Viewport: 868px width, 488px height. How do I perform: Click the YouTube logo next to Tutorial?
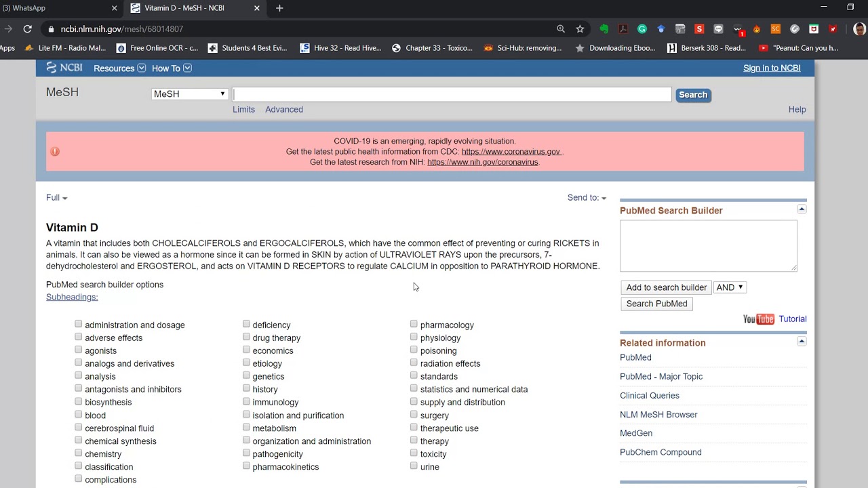point(758,319)
